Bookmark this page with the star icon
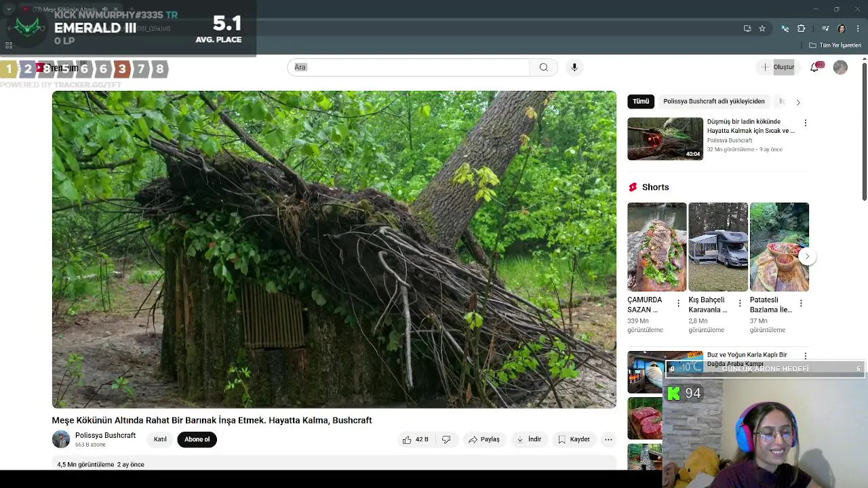The width and height of the screenshot is (868, 488). 762,28
